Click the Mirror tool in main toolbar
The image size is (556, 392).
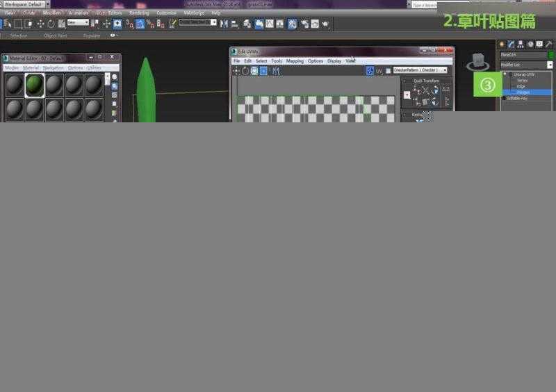224,24
